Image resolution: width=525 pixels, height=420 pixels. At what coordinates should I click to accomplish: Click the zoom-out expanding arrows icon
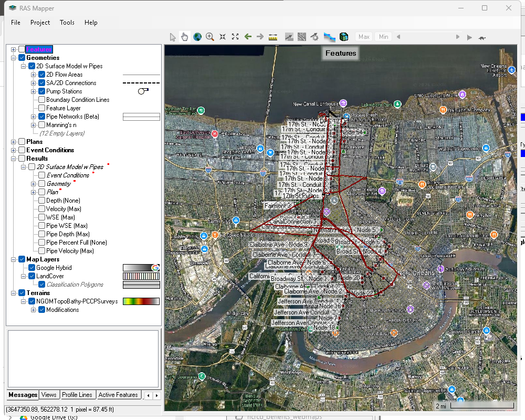pyautogui.click(x=235, y=37)
